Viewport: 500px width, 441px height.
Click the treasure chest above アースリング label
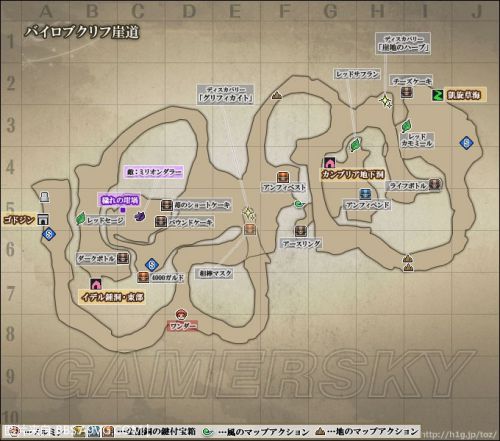point(300,231)
